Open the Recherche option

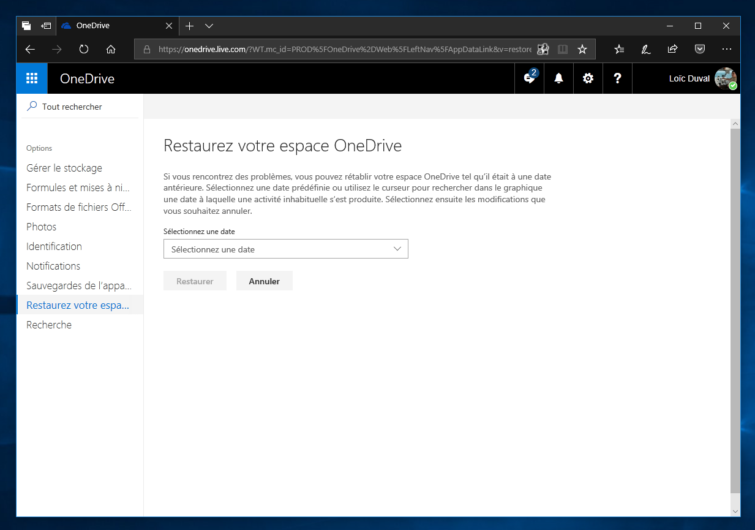[x=49, y=325]
